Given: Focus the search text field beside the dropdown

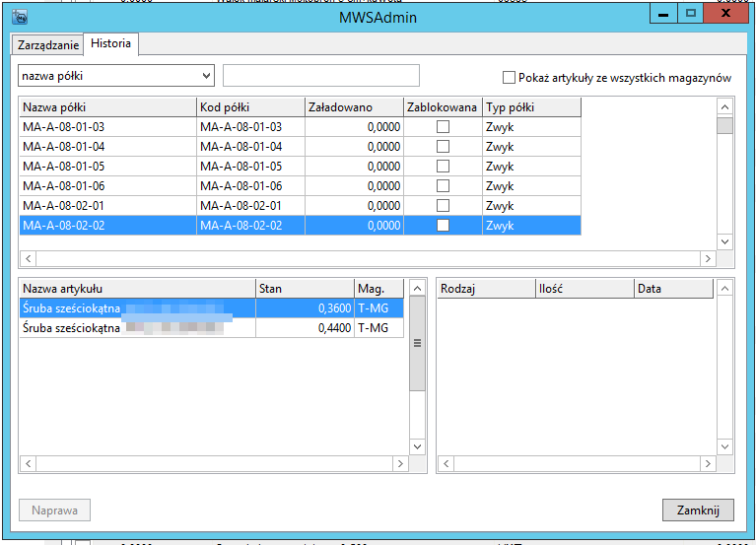Looking at the screenshot, I should (x=321, y=76).
